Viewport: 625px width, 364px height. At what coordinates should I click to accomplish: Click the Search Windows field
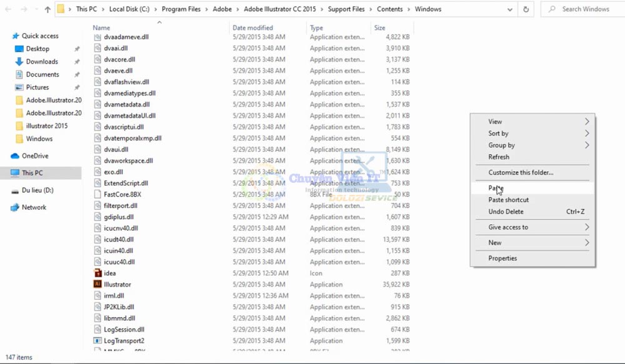click(584, 9)
